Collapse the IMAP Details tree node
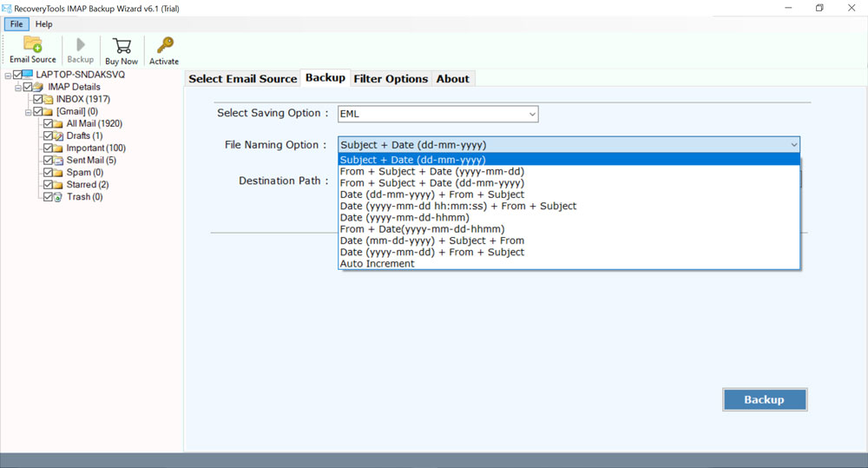Image resolution: width=868 pixels, height=468 pixels. pos(17,88)
